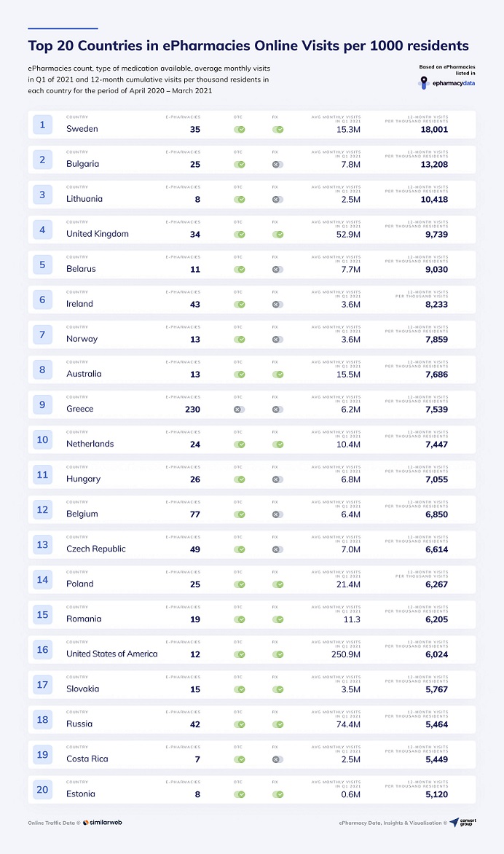The width and height of the screenshot is (504, 854).
Task: Click the rank 9 badge for Greece
Action: [42, 404]
